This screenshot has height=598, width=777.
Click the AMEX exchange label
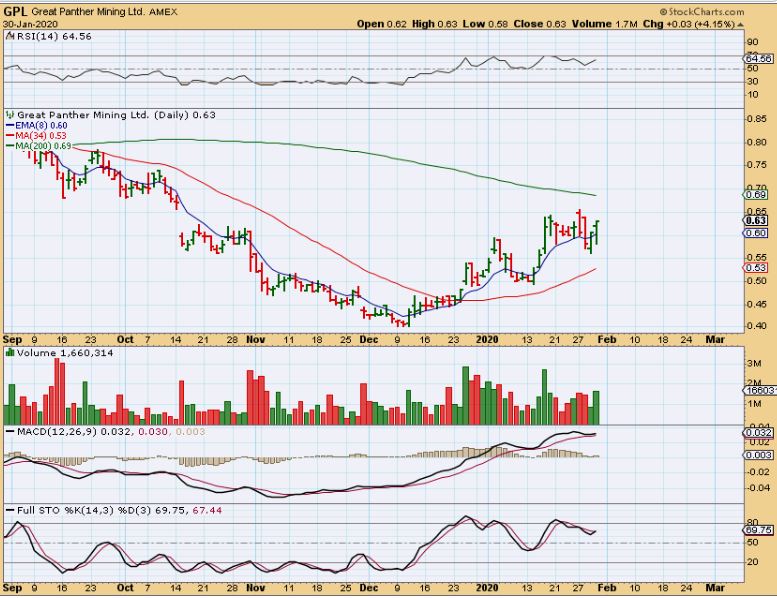point(163,11)
